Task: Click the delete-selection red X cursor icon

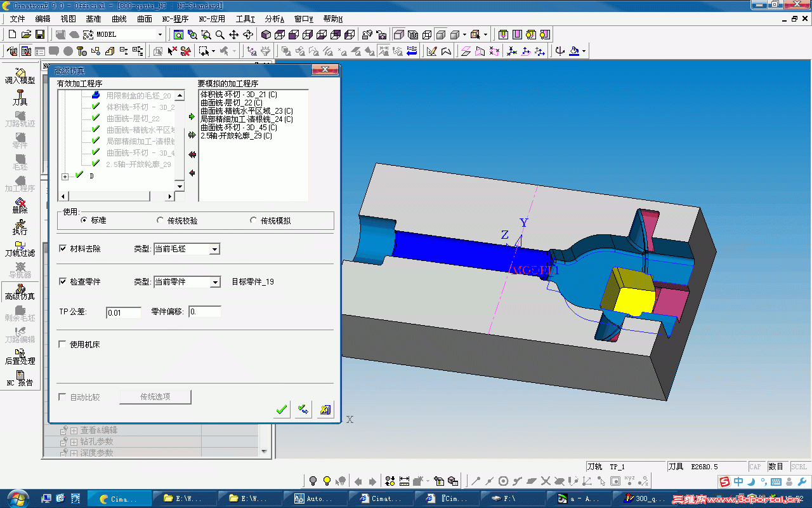Action: click(x=172, y=51)
